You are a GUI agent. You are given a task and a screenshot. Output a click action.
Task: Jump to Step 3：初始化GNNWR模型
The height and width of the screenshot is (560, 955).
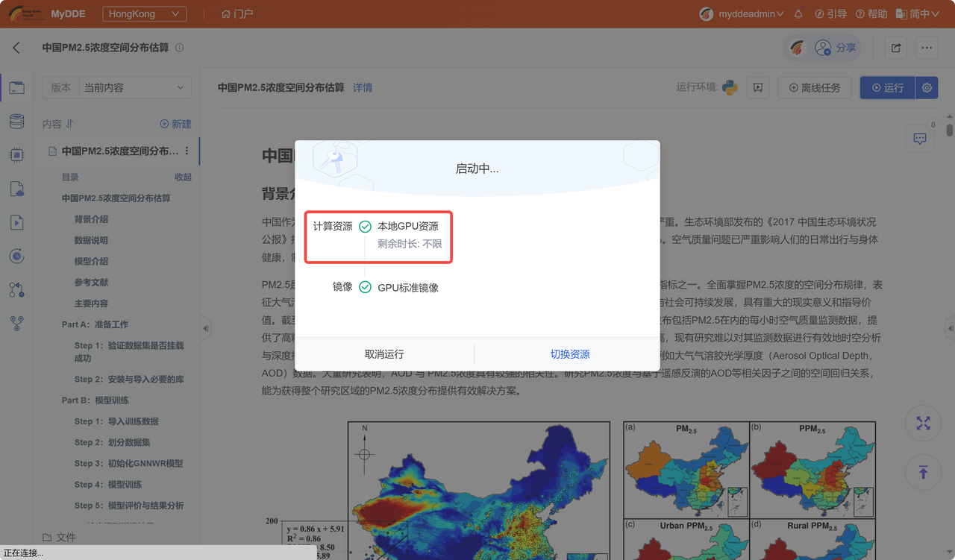coord(128,463)
